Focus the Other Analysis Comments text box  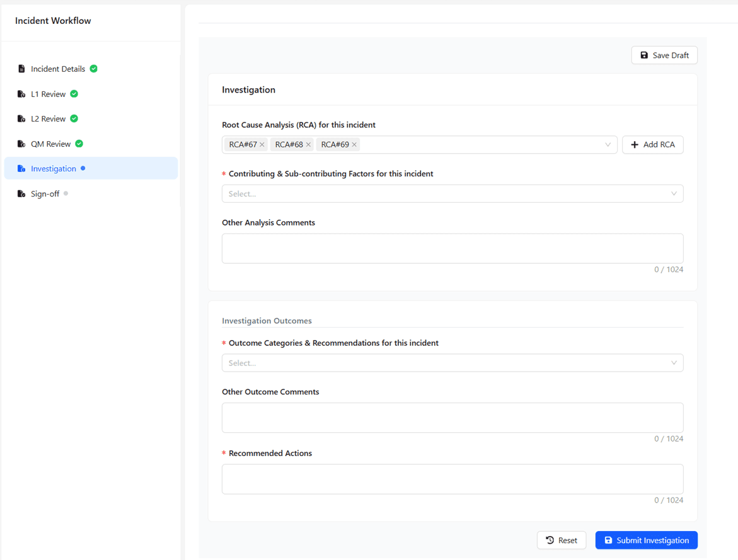pos(452,248)
